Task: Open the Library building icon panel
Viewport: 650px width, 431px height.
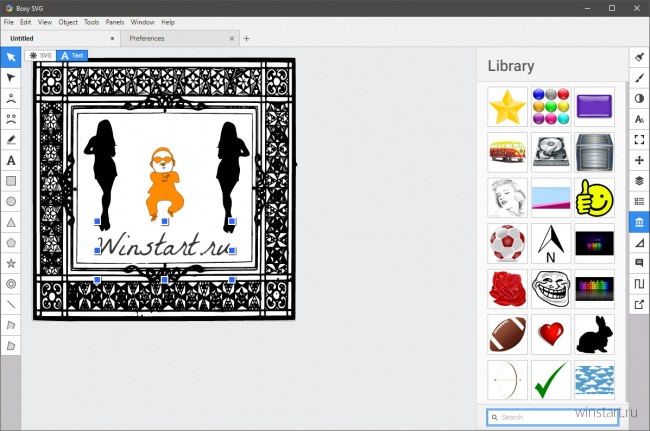Action: [x=639, y=222]
